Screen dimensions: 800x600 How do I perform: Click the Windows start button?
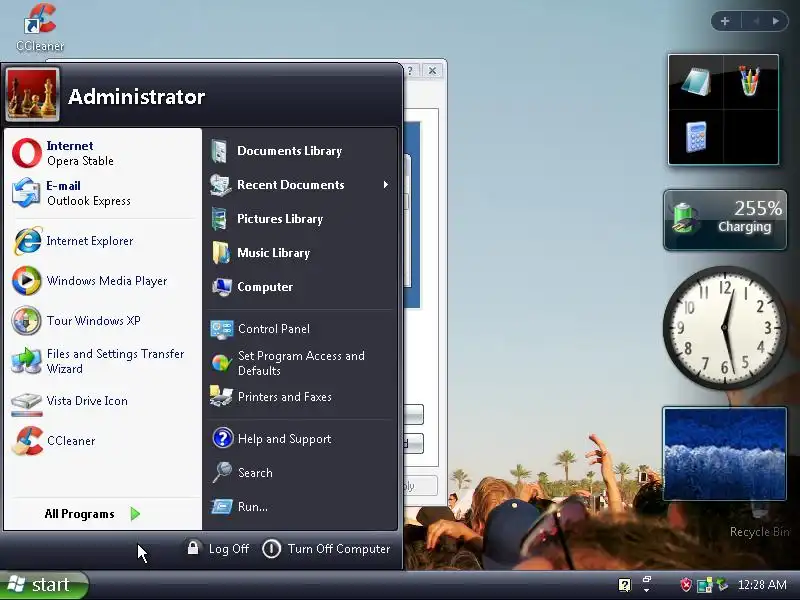pyautogui.click(x=44, y=585)
